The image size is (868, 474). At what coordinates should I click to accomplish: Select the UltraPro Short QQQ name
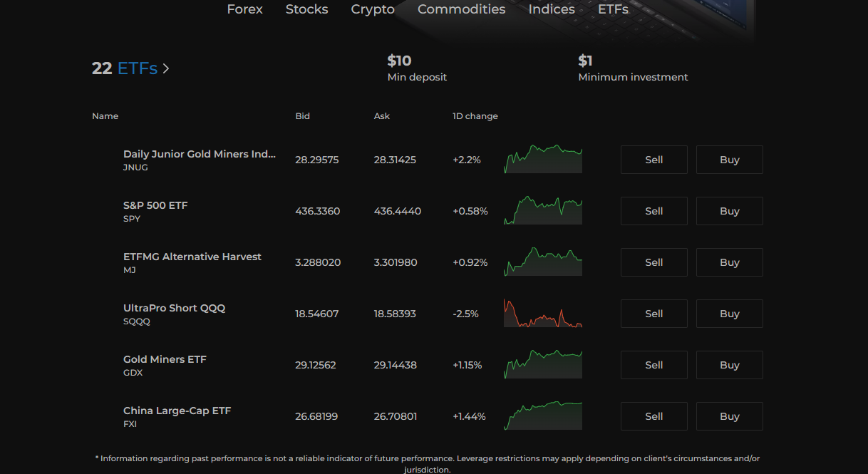(x=174, y=308)
